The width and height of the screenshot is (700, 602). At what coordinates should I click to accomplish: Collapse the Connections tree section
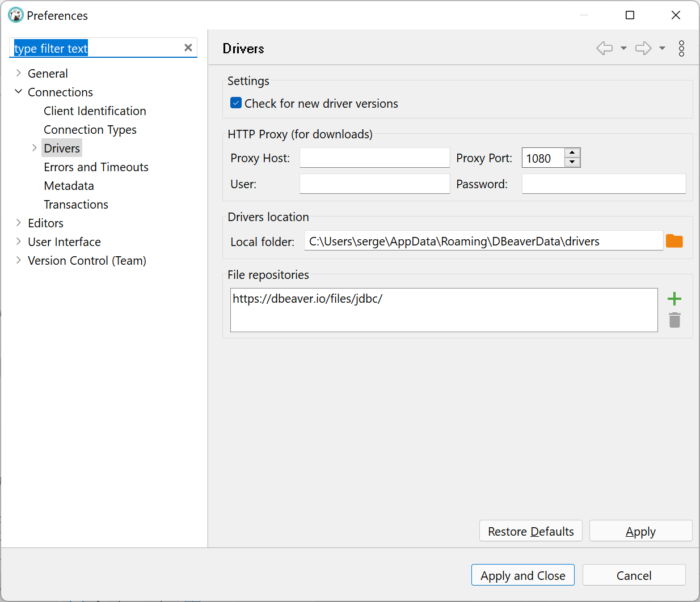[18, 92]
